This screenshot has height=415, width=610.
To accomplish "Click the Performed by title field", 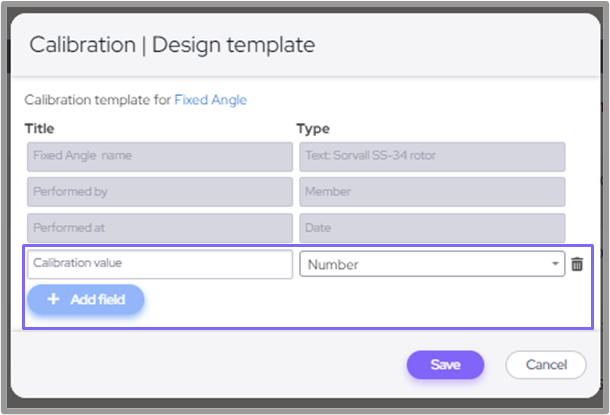I will pyautogui.click(x=159, y=192).
